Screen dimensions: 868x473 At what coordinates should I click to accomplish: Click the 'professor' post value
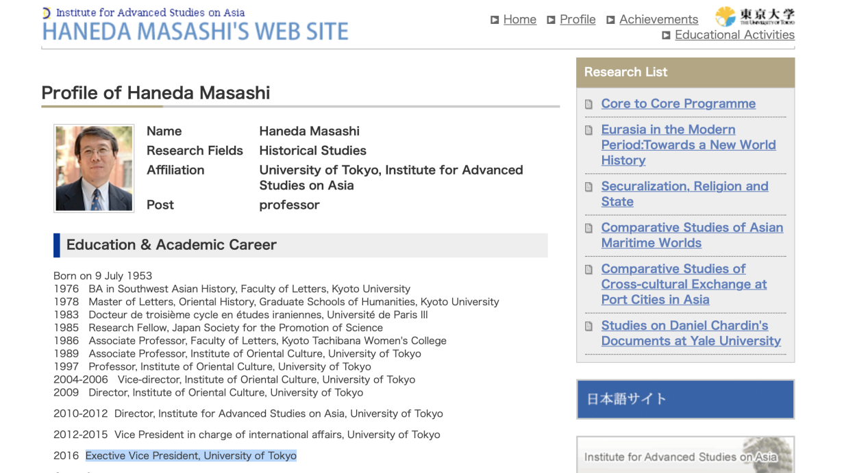289,205
